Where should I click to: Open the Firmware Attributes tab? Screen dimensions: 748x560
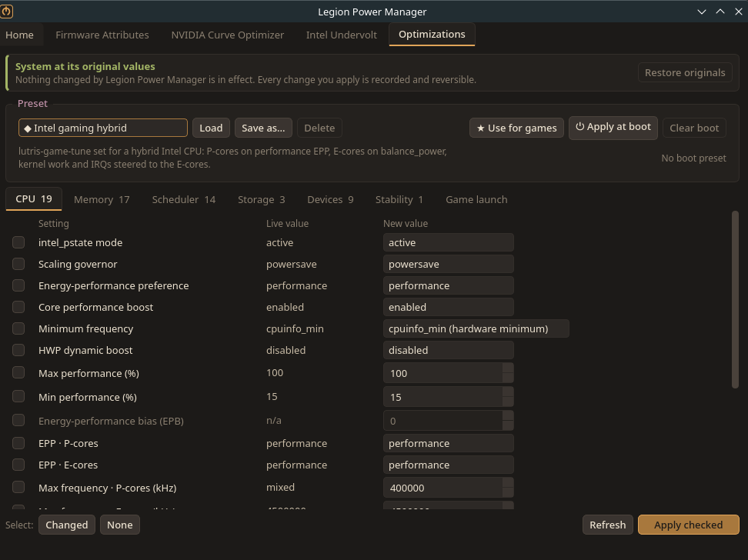(x=102, y=35)
